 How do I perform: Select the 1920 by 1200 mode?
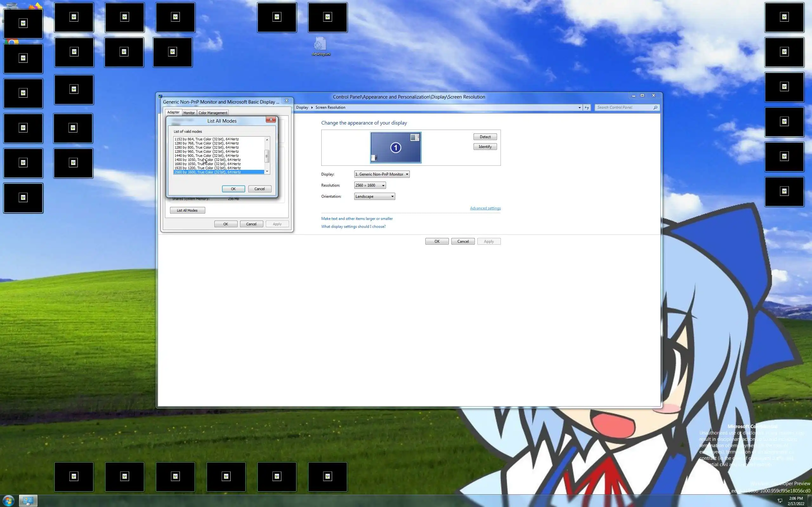pyautogui.click(x=207, y=168)
